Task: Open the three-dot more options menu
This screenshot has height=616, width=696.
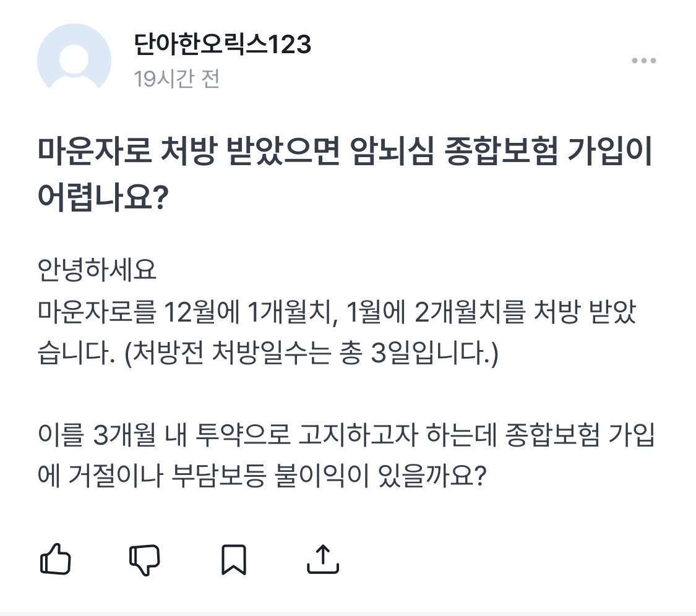Action: pos(643,61)
